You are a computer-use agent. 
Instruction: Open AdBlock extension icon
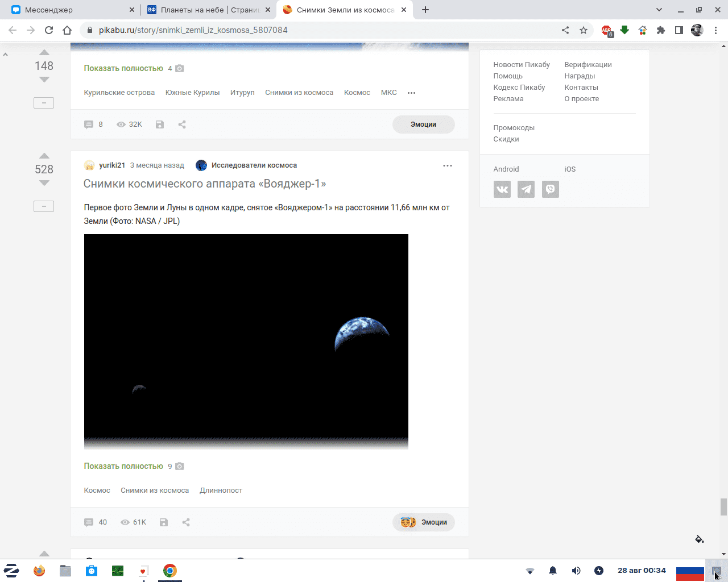[607, 31]
